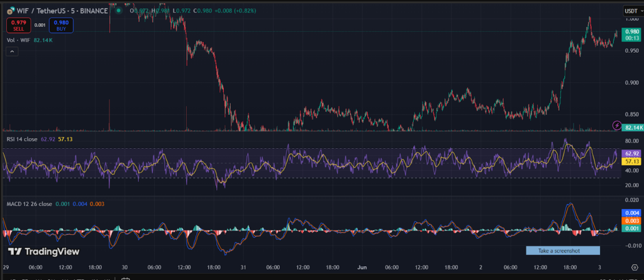Image resolution: width=644 pixels, height=280 pixels.
Task: Click the 82.14K volume tag on axis
Action: 631,127
